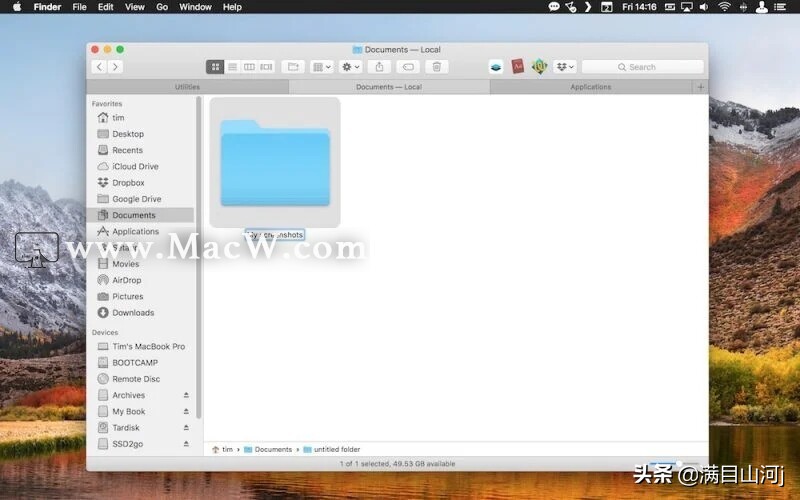Switch to the Applications tab

[591, 87]
